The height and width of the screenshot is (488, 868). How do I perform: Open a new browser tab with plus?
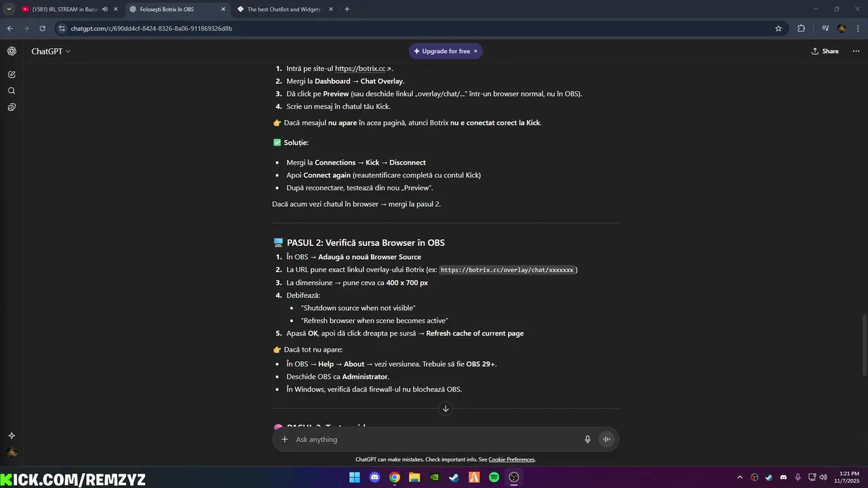point(347,9)
